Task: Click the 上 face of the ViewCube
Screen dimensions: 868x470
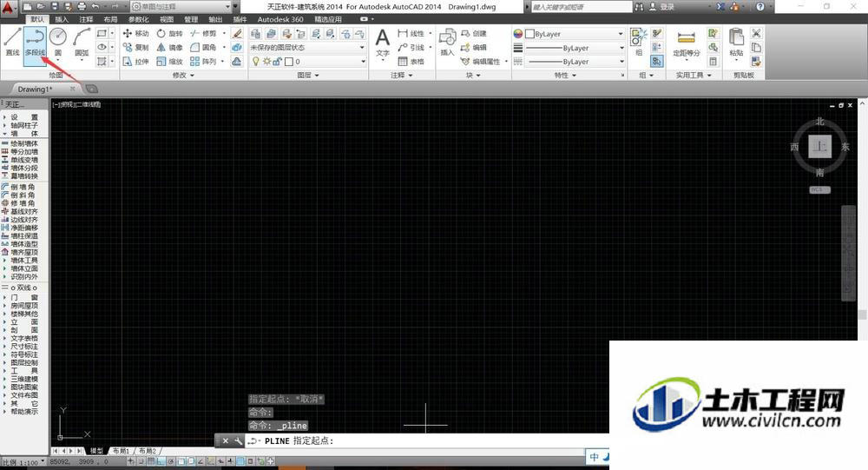Action: [x=819, y=147]
